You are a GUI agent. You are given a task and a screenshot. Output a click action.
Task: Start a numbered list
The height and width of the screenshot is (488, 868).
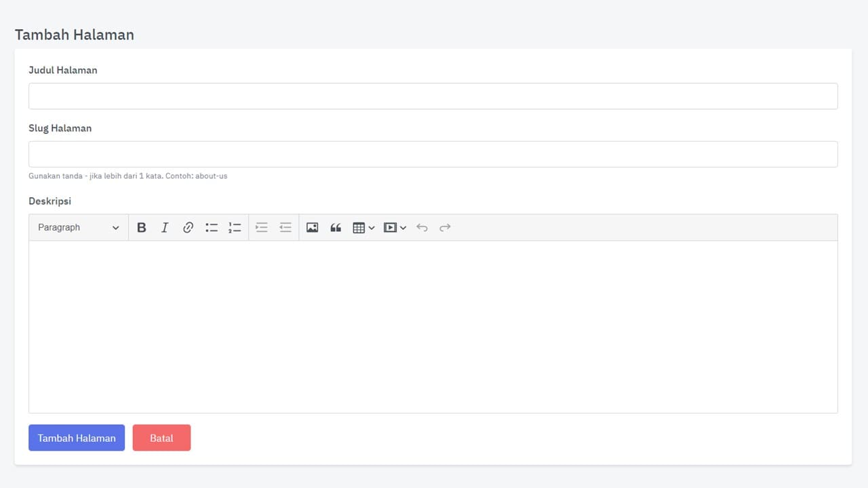[x=235, y=228]
